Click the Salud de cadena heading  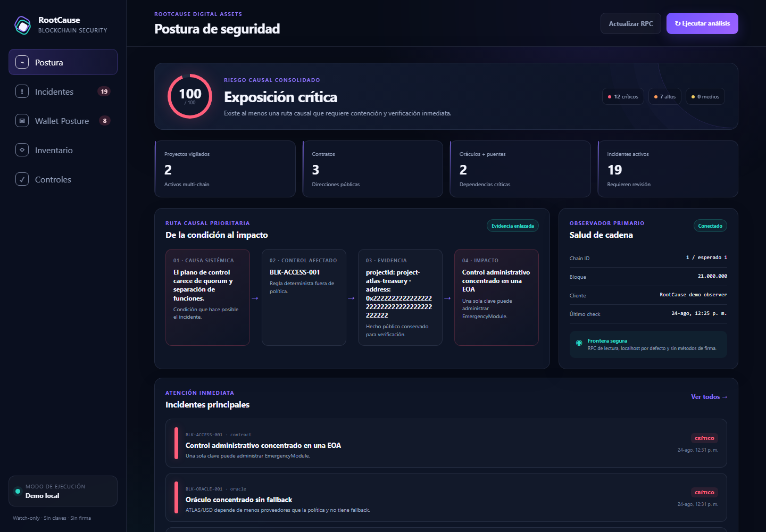click(x=601, y=235)
